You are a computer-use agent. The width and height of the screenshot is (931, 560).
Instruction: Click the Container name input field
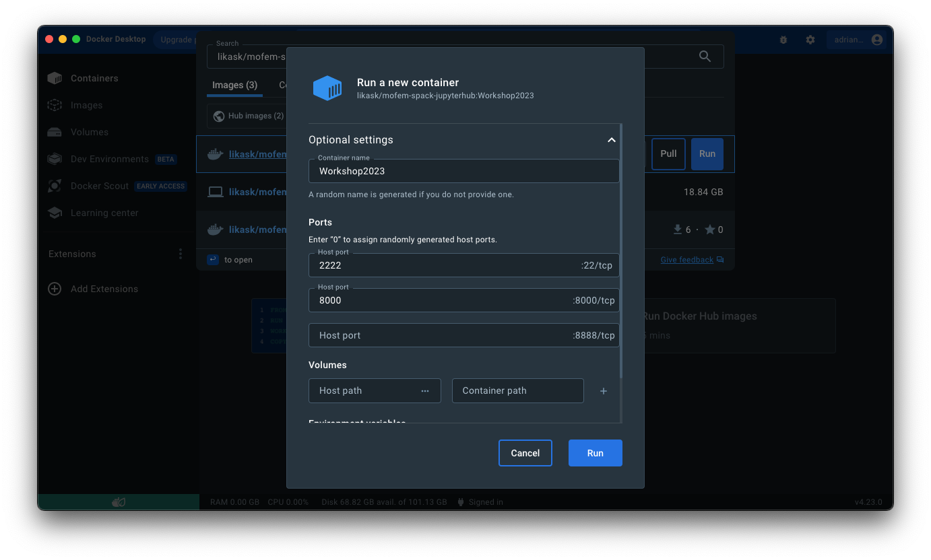pos(463,171)
